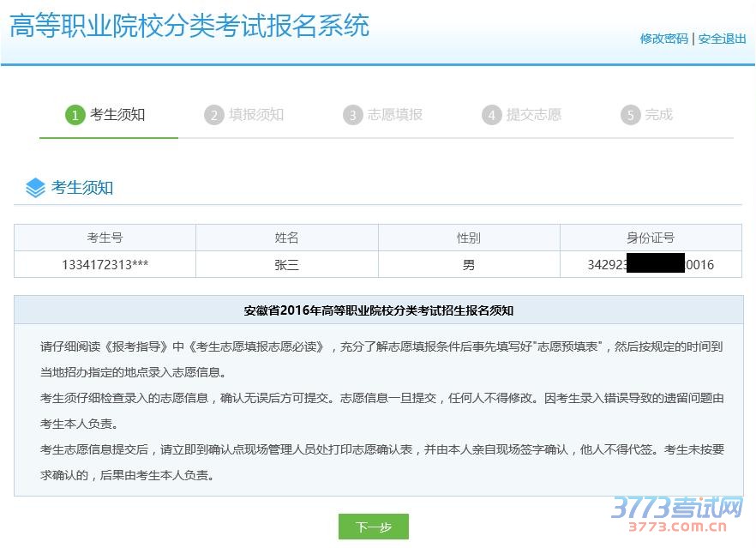Open the 修改密码 link

click(x=663, y=39)
